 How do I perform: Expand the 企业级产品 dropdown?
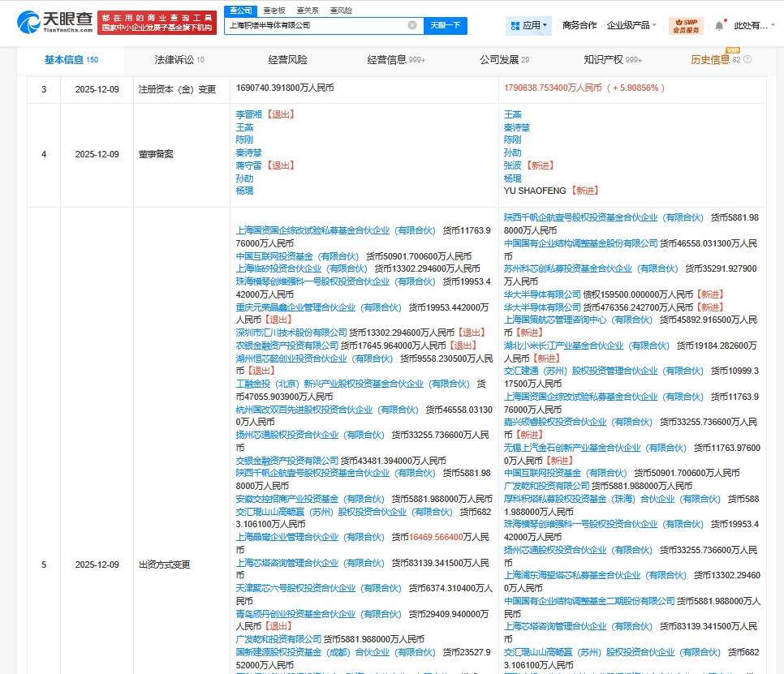(x=632, y=25)
